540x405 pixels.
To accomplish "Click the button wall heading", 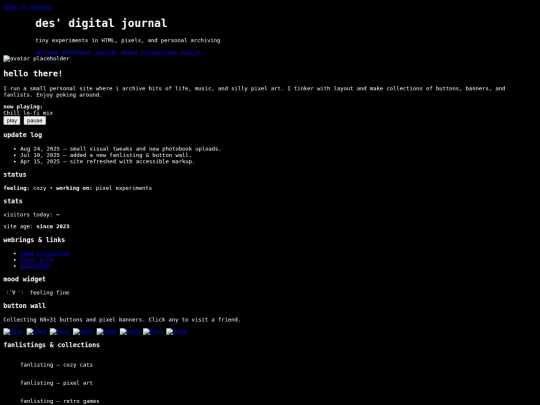I will click(24, 306).
